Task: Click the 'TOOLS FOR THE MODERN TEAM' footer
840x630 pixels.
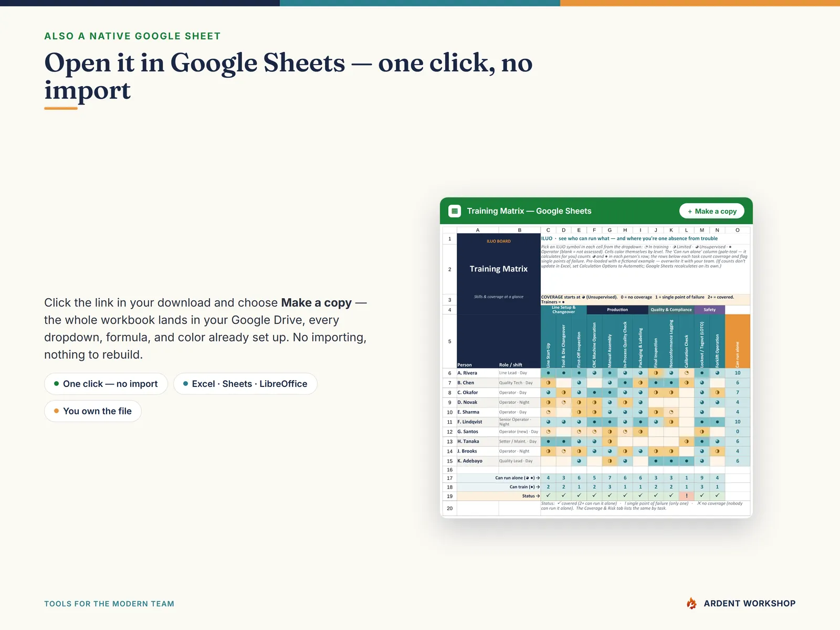Action: (x=109, y=604)
